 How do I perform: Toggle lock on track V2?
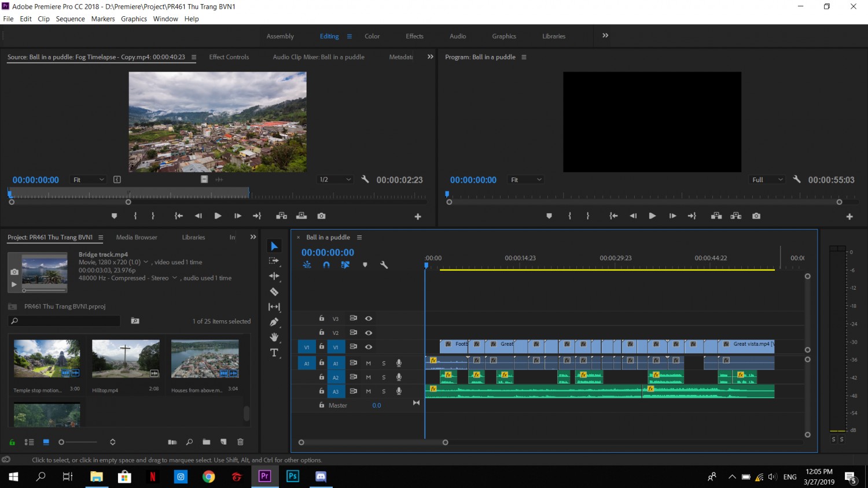[322, 332]
